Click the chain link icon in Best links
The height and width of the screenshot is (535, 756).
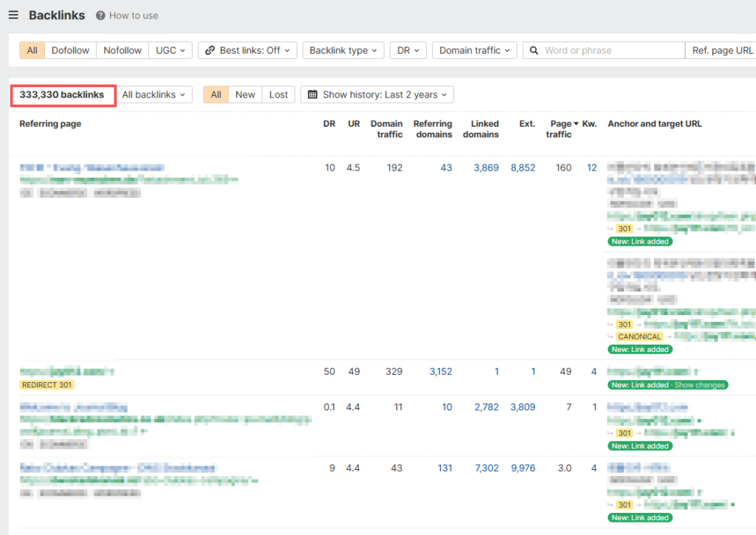[x=210, y=50]
